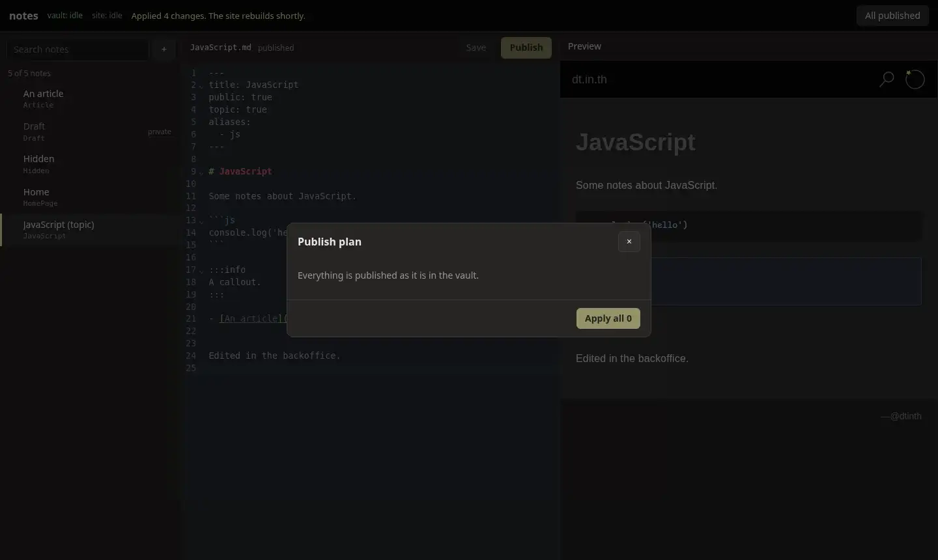Viewport: 938px width, 560px height.
Task: Click 'Edited in the backoffice.' in the editor
Action: (275, 356)
